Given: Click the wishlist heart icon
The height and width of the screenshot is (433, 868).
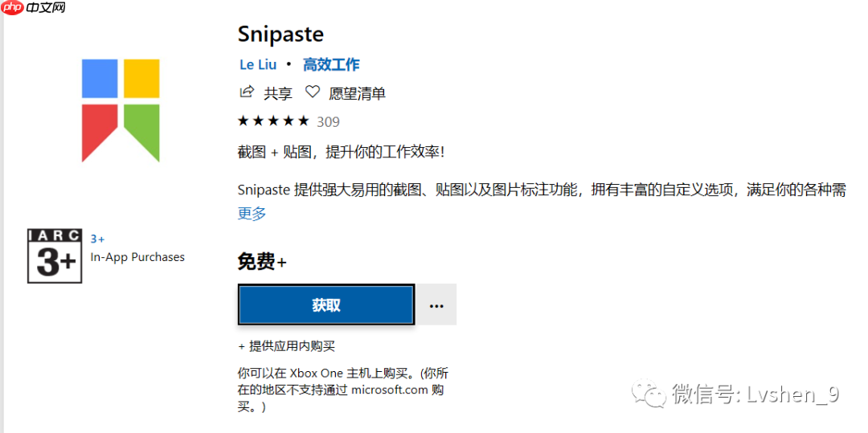Looking at the screenshot, I should pos(313,92).
